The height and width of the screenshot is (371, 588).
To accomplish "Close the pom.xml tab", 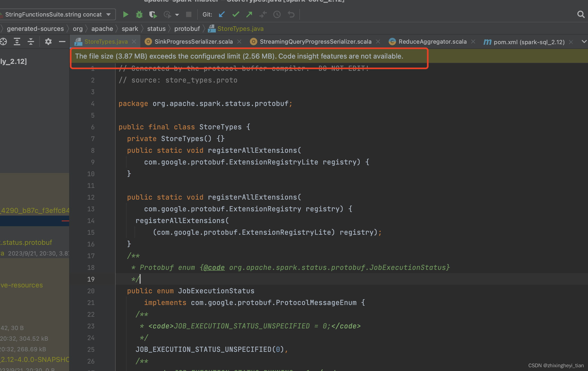I will click(x=571, y=42).
